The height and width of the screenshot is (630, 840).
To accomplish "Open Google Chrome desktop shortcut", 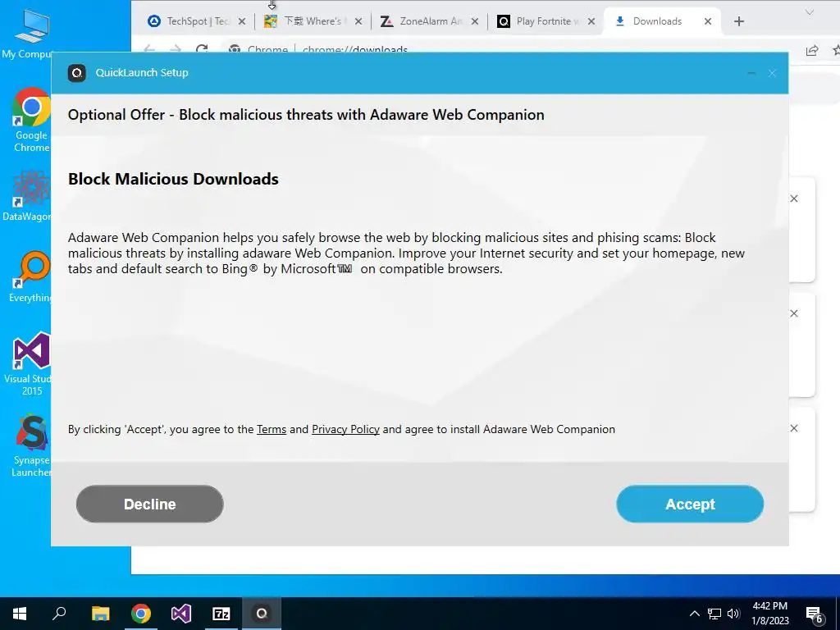I will coord(31,120).
